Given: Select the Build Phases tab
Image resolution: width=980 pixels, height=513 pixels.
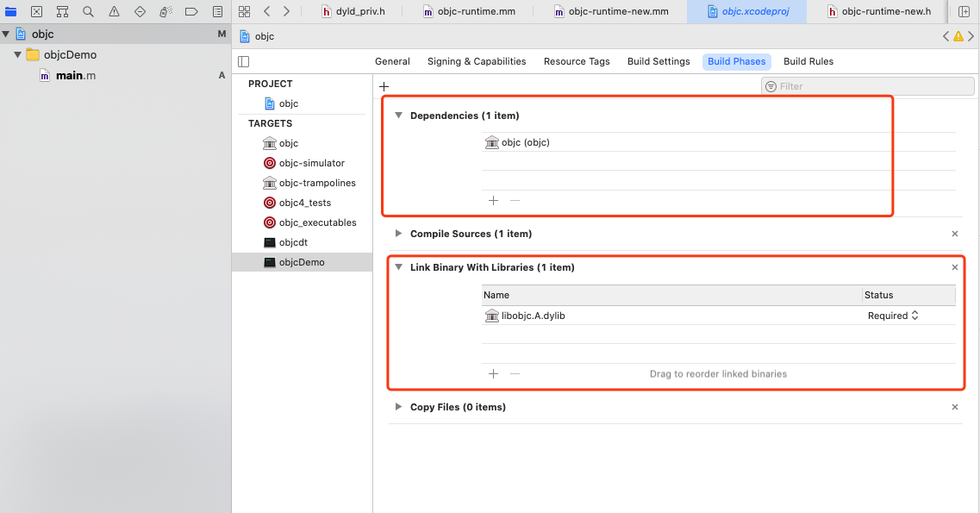Looking at the screenshot, I should (x=737, y=61).
